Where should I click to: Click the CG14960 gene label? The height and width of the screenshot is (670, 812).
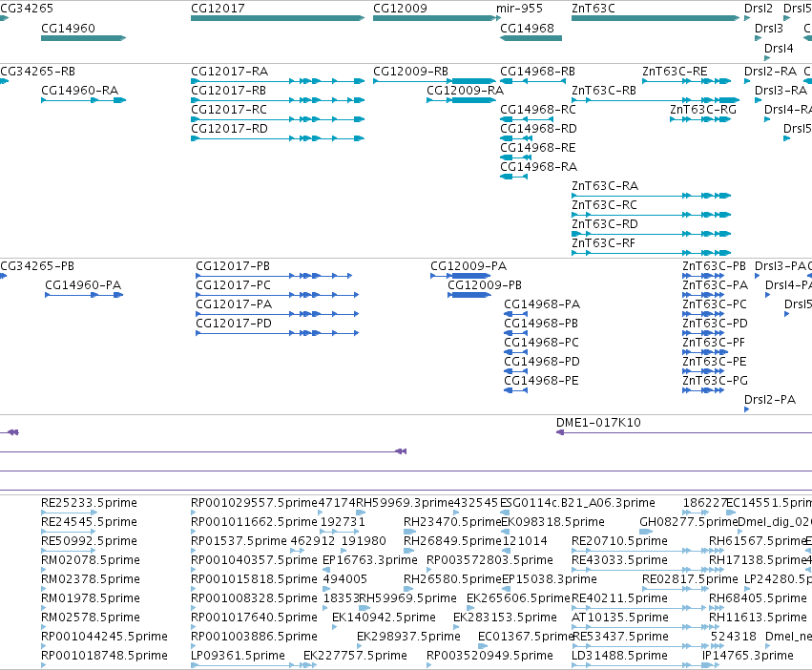click(x=68, y=29)
